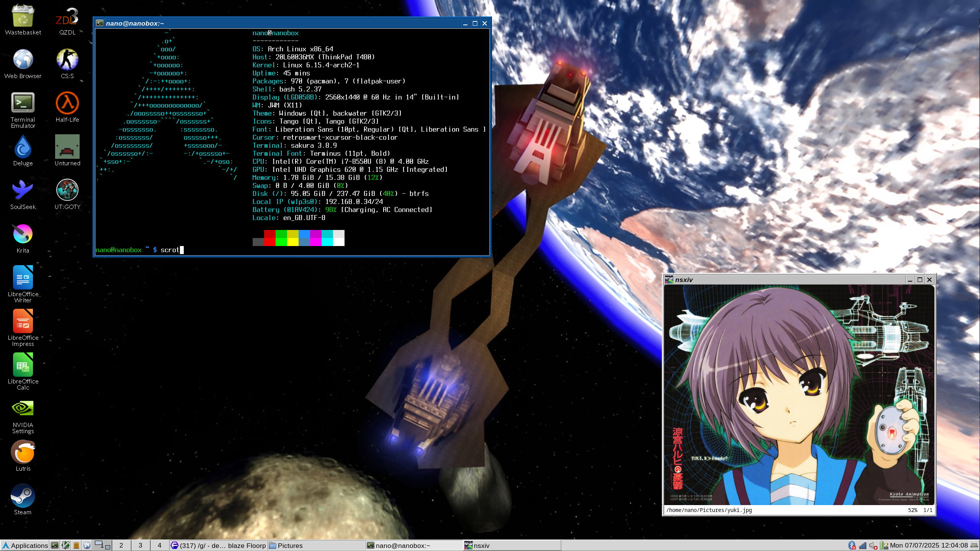
Task: Launch Steam from the desktop
Action: pyautogui.click(x=23, y=499)
